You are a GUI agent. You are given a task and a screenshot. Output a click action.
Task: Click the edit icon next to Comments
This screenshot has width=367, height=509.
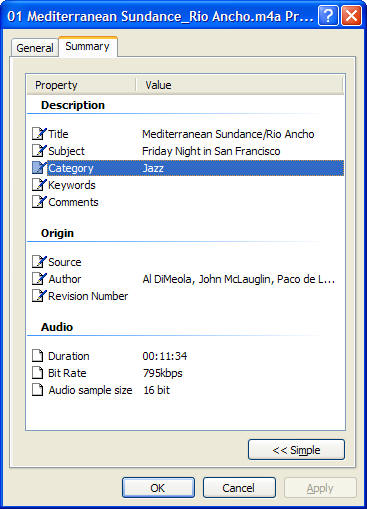coord(39,202)
